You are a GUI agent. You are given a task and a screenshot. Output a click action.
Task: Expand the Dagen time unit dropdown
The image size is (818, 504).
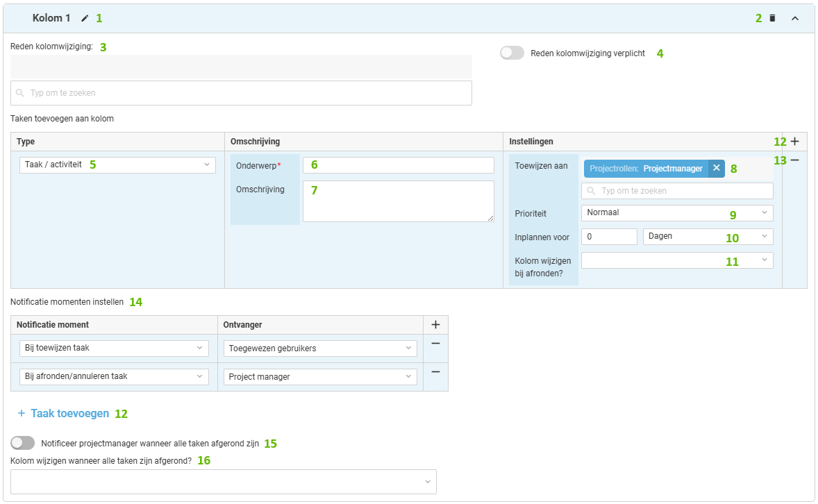pos(708,236)
